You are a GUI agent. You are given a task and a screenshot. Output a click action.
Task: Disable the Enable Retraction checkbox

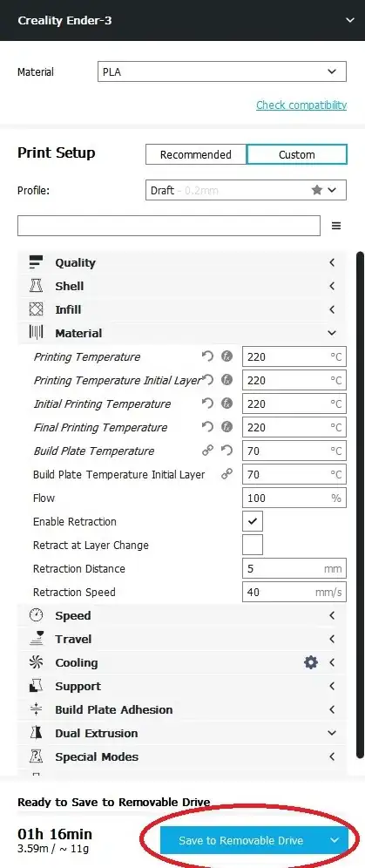[x=253, y=521]
